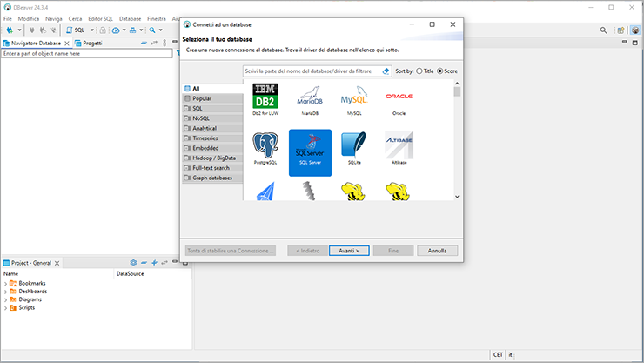Open the Navigatore Database view menu dots
Screen dimensions: 644x363
[x=164, y=43]
